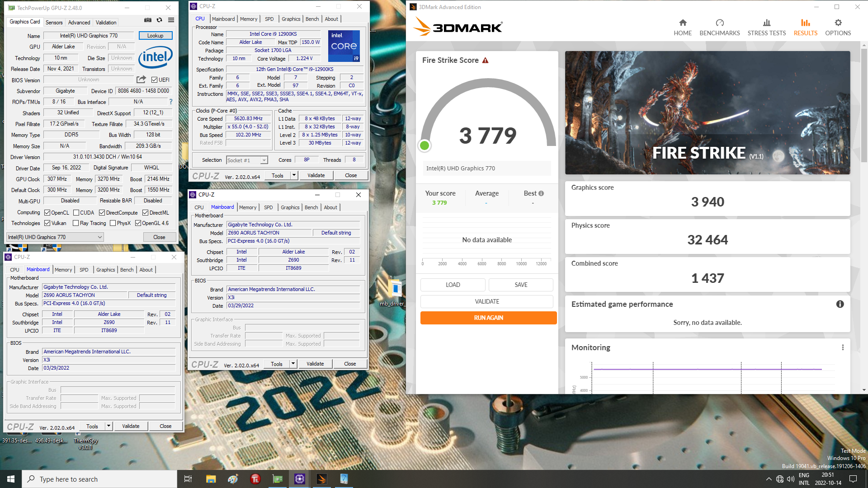Click the BIOS version share/export icon
The image size is (868, 488).
point(142,80)
